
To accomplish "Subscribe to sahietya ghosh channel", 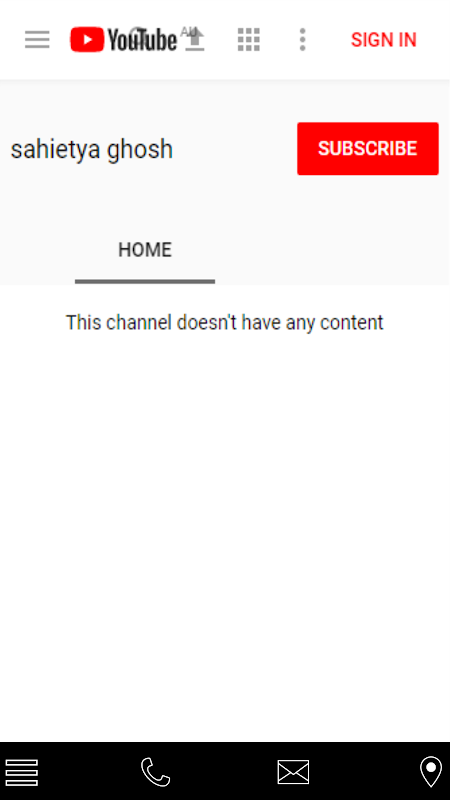I will click(x=368, y=148).
